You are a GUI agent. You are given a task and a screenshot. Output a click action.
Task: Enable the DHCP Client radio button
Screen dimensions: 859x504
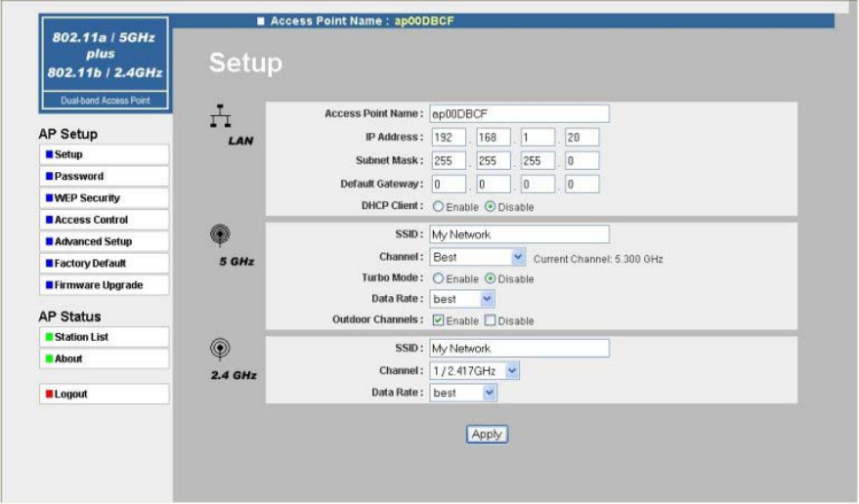point(438,206)
